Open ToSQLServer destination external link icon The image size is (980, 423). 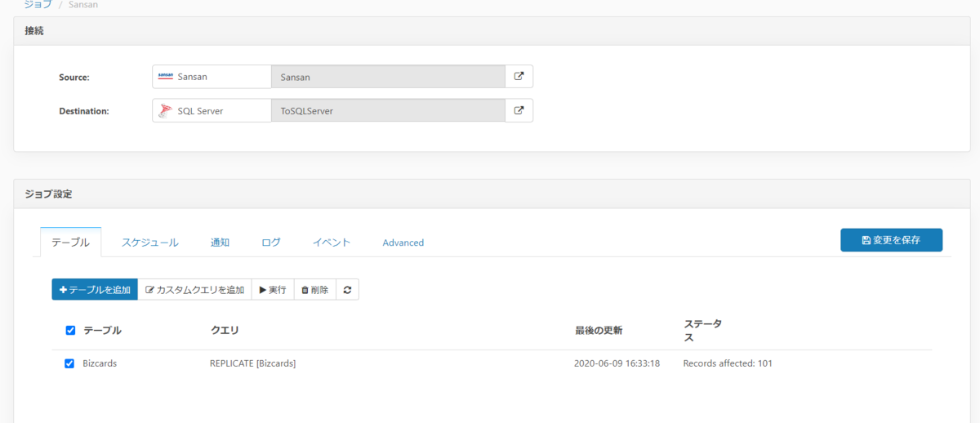click(x=519, y=111)
